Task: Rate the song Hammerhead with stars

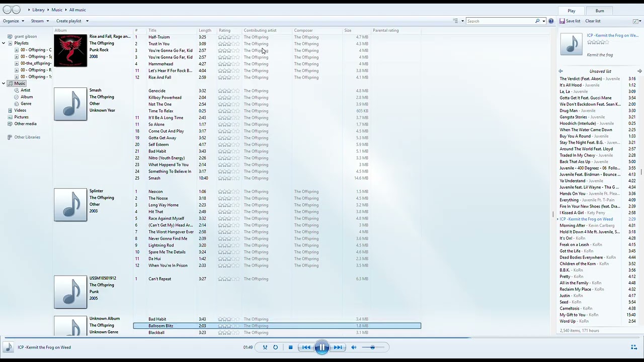Action: point(229,64)
